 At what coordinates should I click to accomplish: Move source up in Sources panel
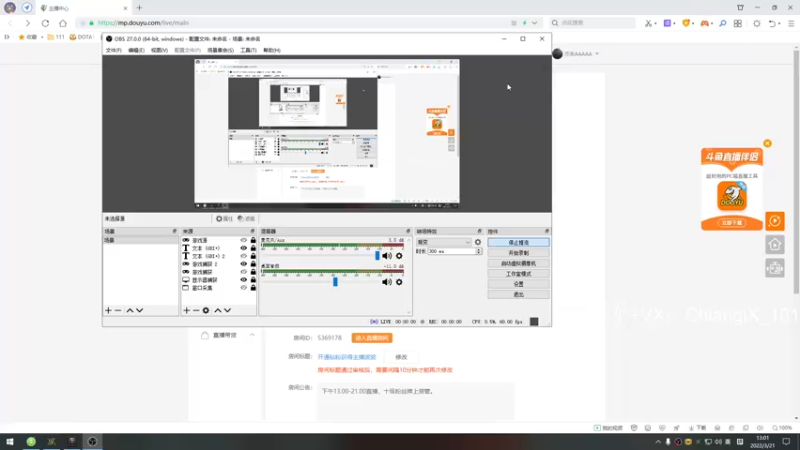tap(218, 310)
